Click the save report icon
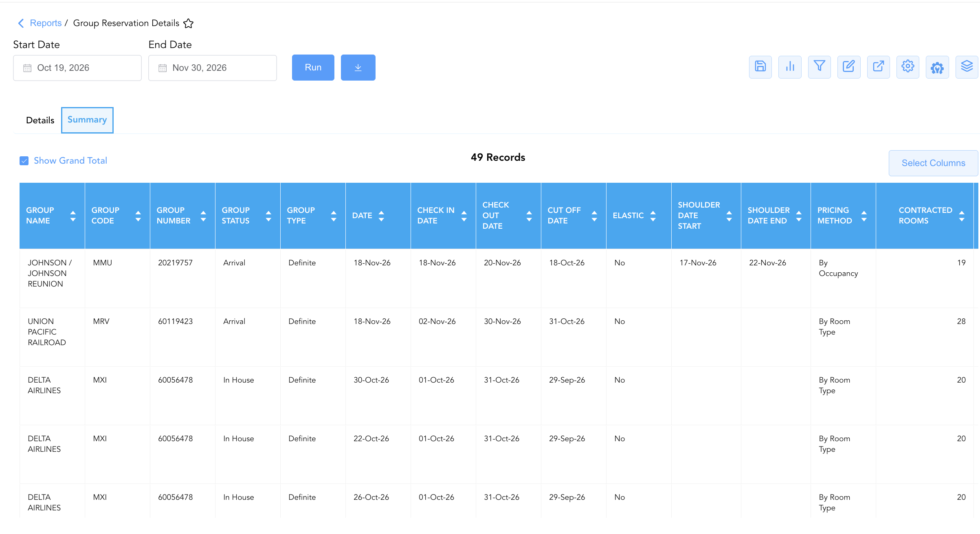 760,67
